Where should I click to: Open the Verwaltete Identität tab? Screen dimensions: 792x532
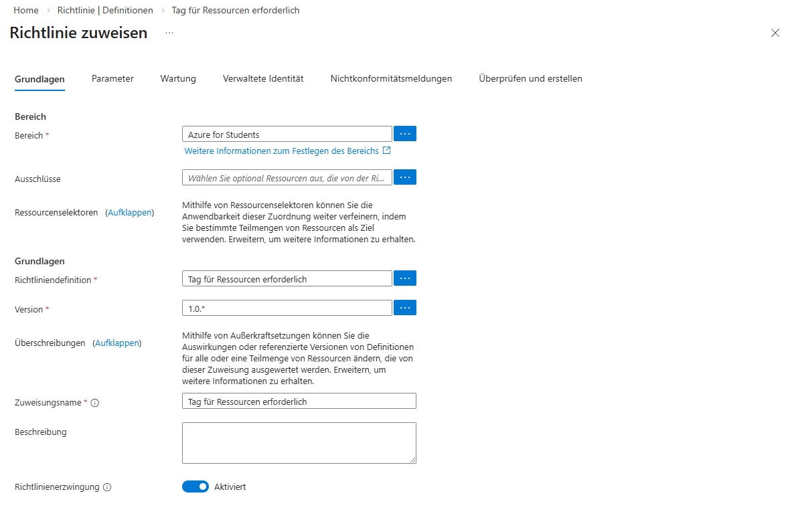tap(263, 78)
